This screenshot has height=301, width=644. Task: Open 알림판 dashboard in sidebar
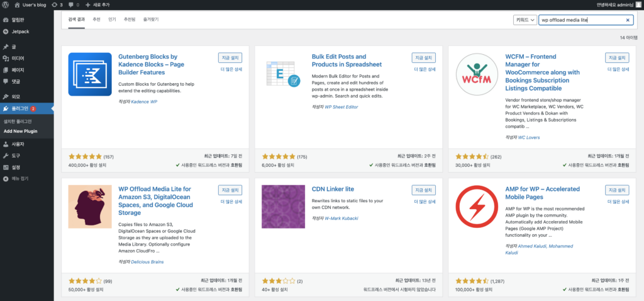point(26,20)
